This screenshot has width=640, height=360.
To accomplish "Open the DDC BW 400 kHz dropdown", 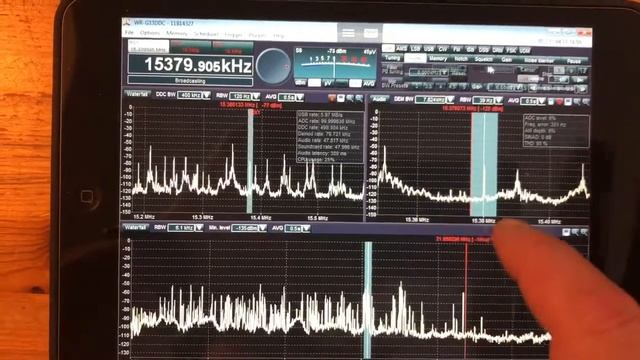I will pyautogui.click(x=194, y=95).
